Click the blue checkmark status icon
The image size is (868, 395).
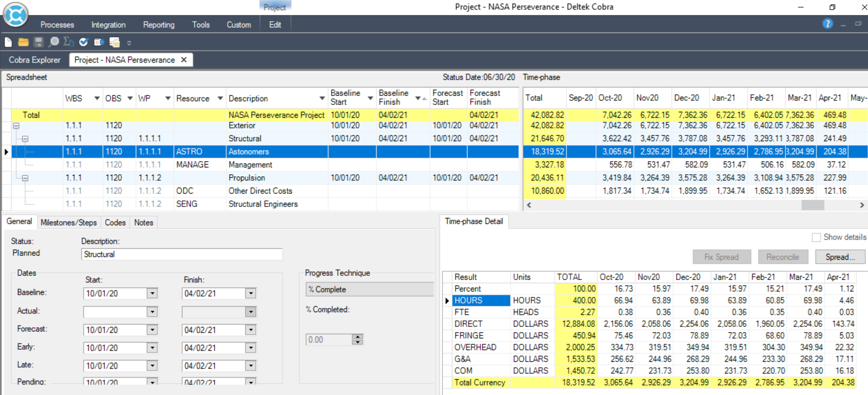[x=83, y=42]
